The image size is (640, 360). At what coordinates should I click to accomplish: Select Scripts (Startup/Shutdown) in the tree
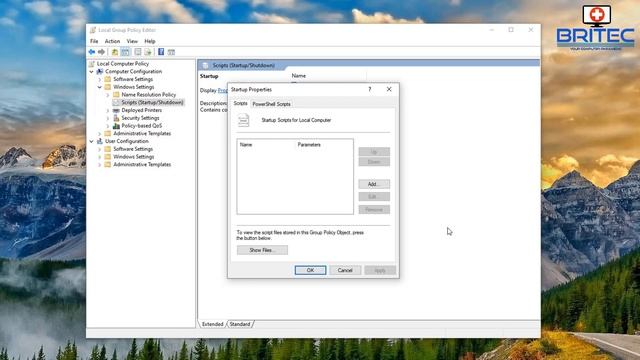point(152,102)
